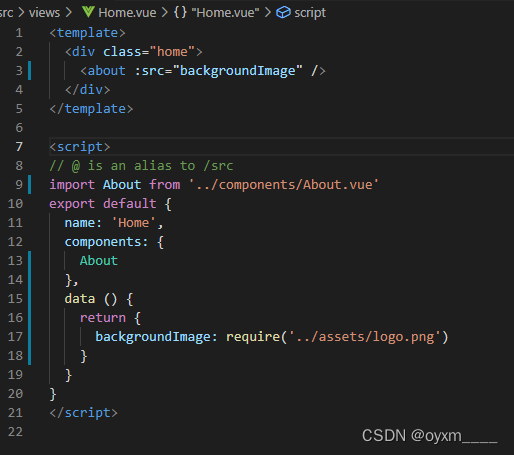Click the data function name on line 15
This screenshot has height=455, width=514.
point(80,299)
